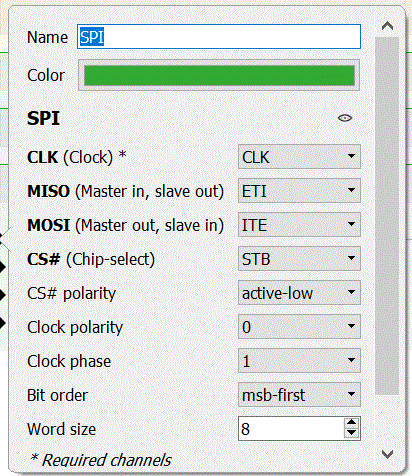This screenshot has height=476, width=412.
Task: Open the CLK channel dropdown
Action: point(299,157)
